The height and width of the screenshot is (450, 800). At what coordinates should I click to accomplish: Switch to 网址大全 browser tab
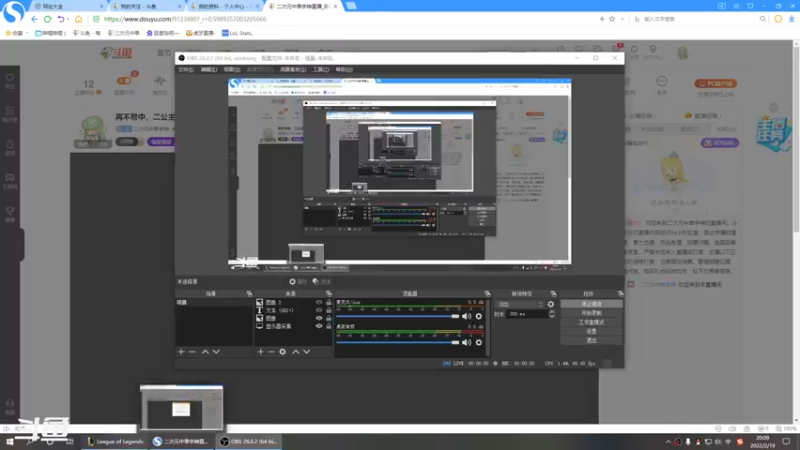click(x=68, y=6)
